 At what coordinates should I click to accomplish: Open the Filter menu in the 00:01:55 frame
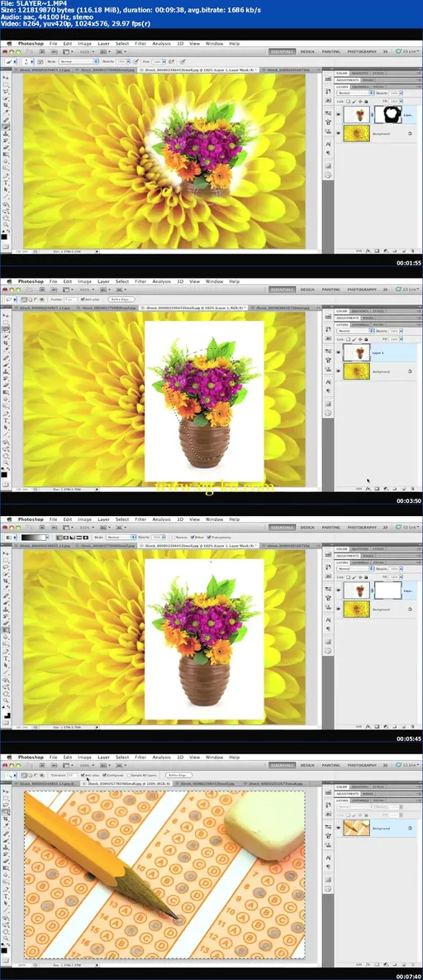(x=140, y=44)
